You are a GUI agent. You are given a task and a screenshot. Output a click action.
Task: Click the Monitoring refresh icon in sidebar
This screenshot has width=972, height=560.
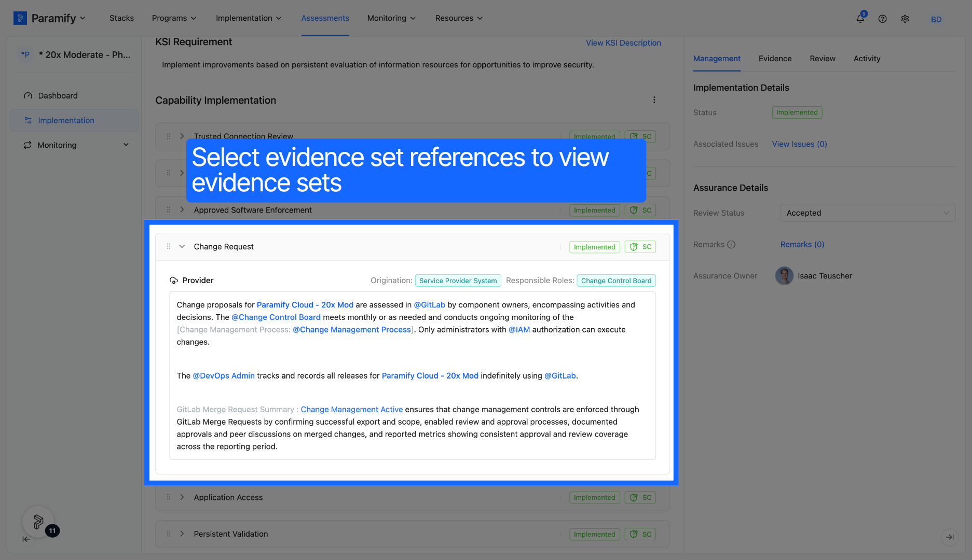pyautogui.click(x=28, y=145)
